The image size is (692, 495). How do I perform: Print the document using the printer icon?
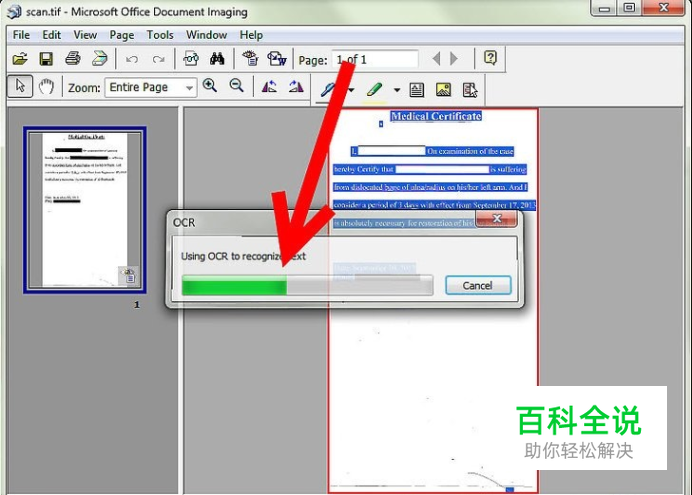coord(73,58)
